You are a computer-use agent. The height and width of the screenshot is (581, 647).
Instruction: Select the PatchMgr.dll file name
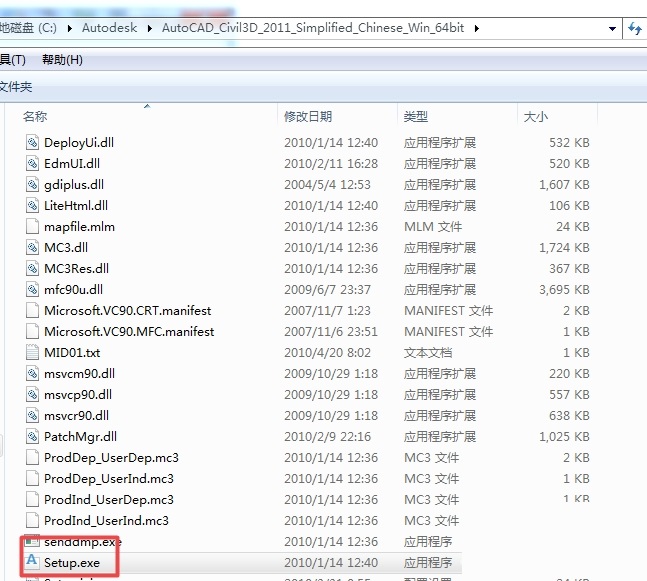tap(80, 437)
